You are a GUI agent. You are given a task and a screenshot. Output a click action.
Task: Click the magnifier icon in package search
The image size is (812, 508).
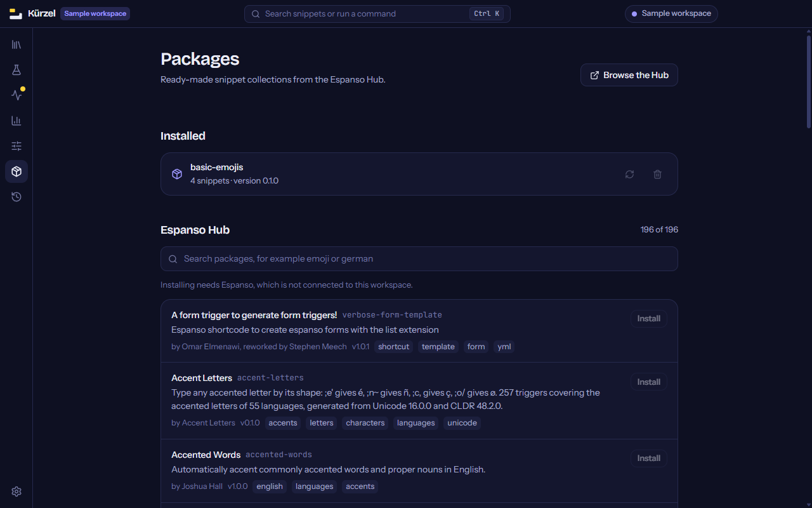click(173, 259)
